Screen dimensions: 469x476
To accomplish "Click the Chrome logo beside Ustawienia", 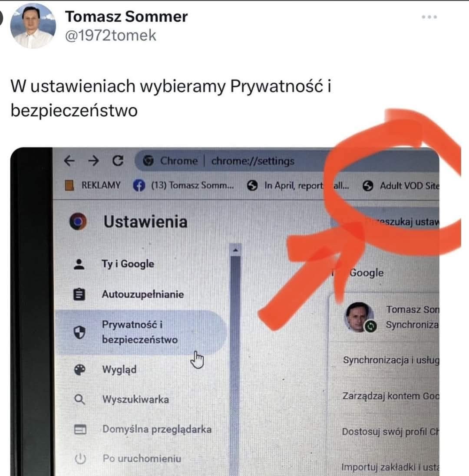I will tap(78, 221).
